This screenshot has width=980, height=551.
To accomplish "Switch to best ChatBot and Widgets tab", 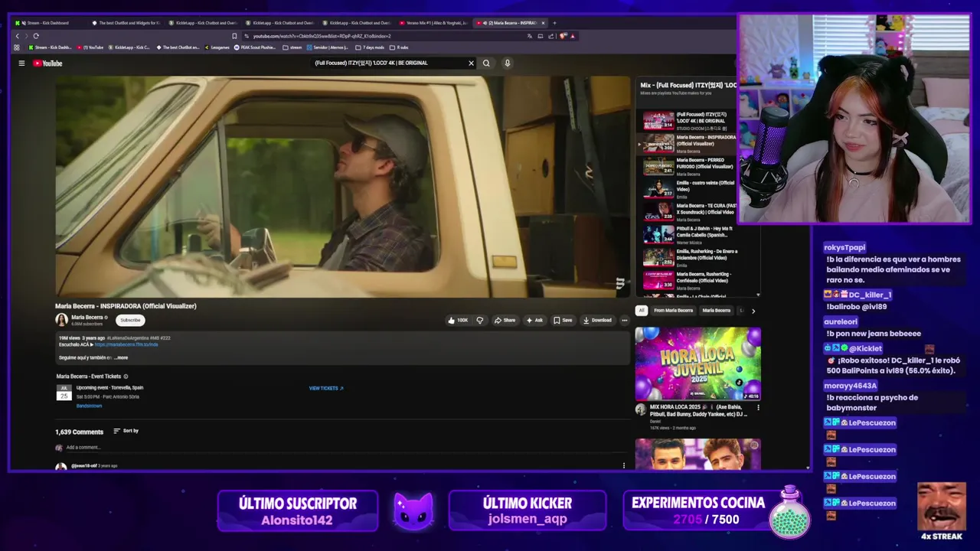I will point(126,23).
